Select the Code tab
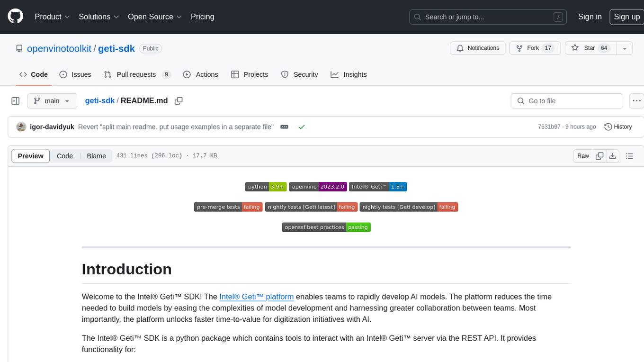644x362 pixels. pyautogui.click(x=34, y=74)
